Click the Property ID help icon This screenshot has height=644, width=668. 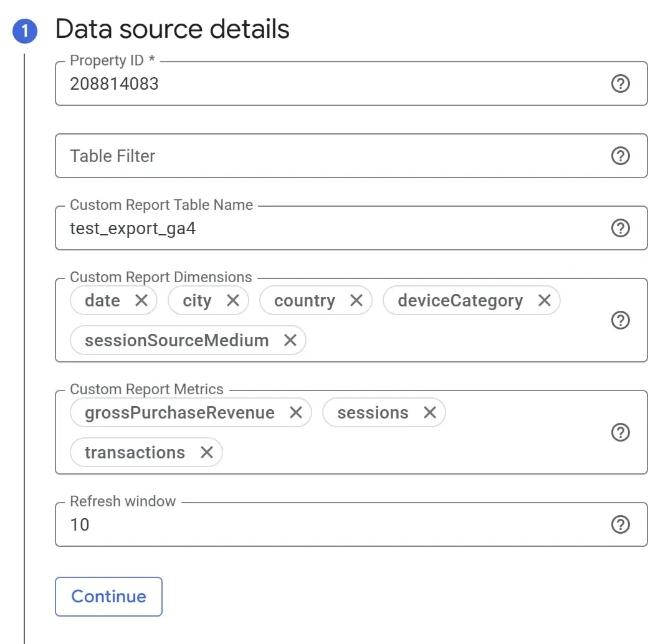click(x=620, y=84)
